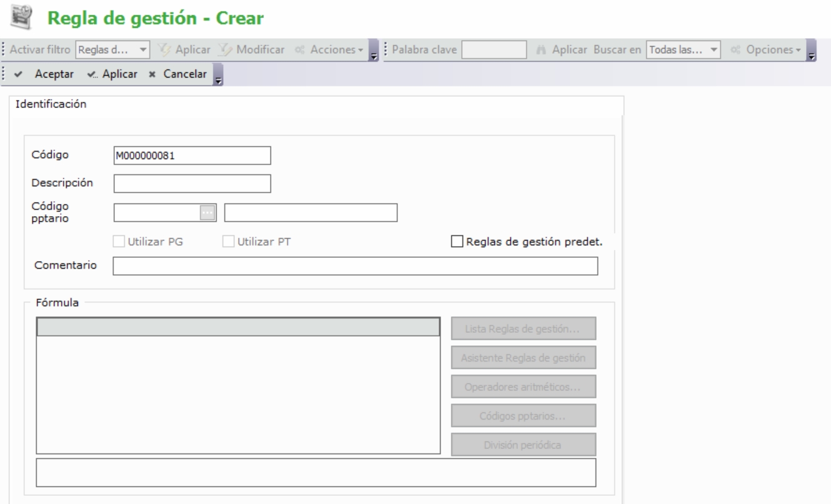This screenshot has height=504, width=831.
Task: Click the División periódica button
Action: pos(523,445)
